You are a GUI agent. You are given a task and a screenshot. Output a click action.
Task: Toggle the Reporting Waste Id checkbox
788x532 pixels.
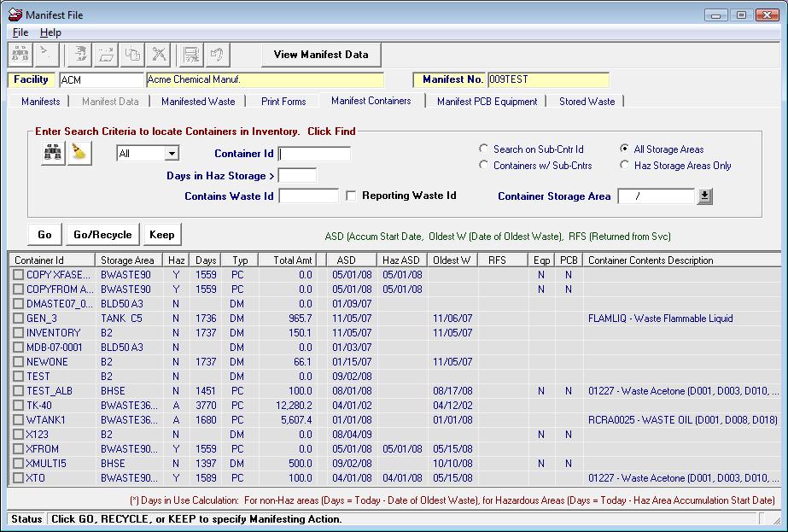[351, 196]
